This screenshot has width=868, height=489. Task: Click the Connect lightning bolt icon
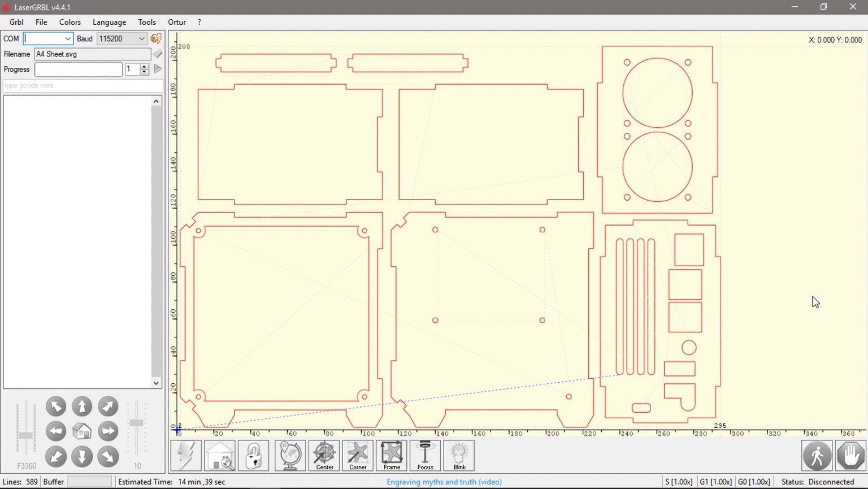185,455
